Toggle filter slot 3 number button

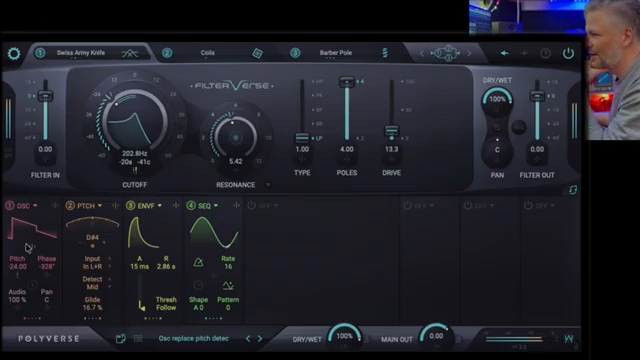[295, 53]
